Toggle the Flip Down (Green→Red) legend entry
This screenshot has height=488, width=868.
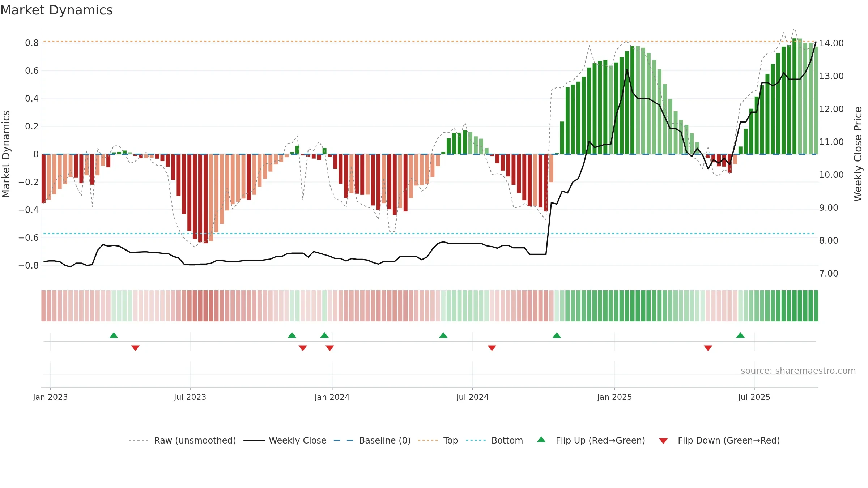tap(719, 440)
